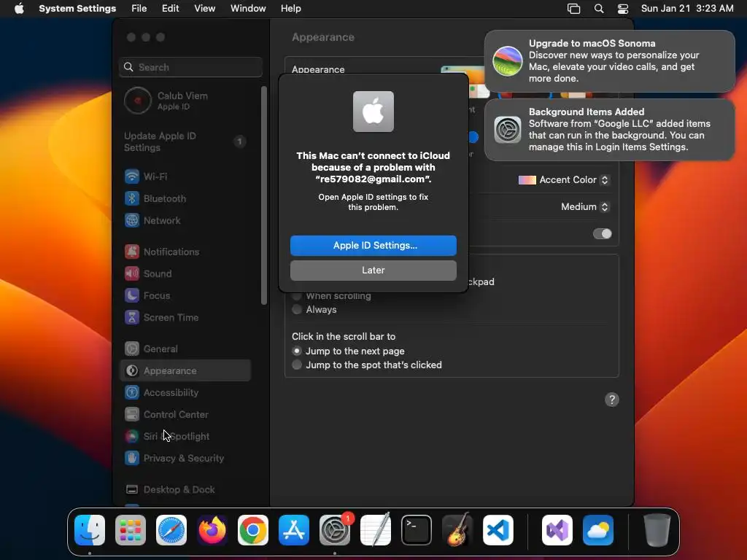Open the Window menu
Image resolution: width=747 pixels, height=560 pixels.
point(248,9)
